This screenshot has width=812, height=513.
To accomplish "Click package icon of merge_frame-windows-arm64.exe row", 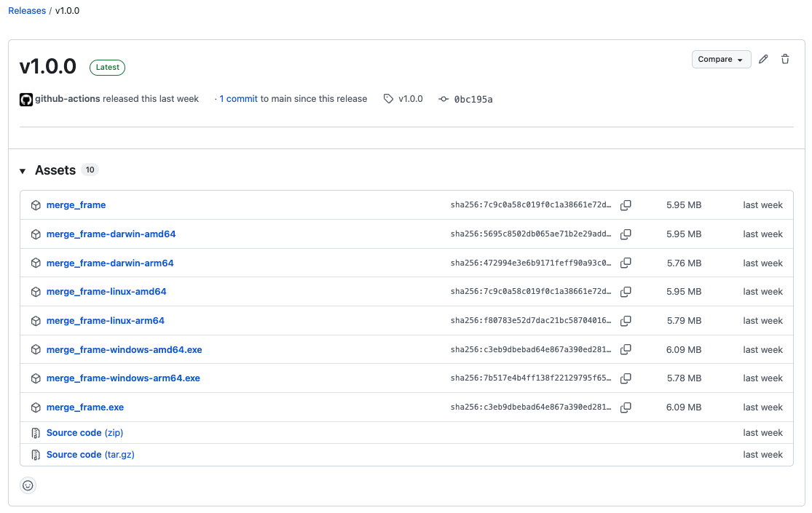I will tap(36, 378).
